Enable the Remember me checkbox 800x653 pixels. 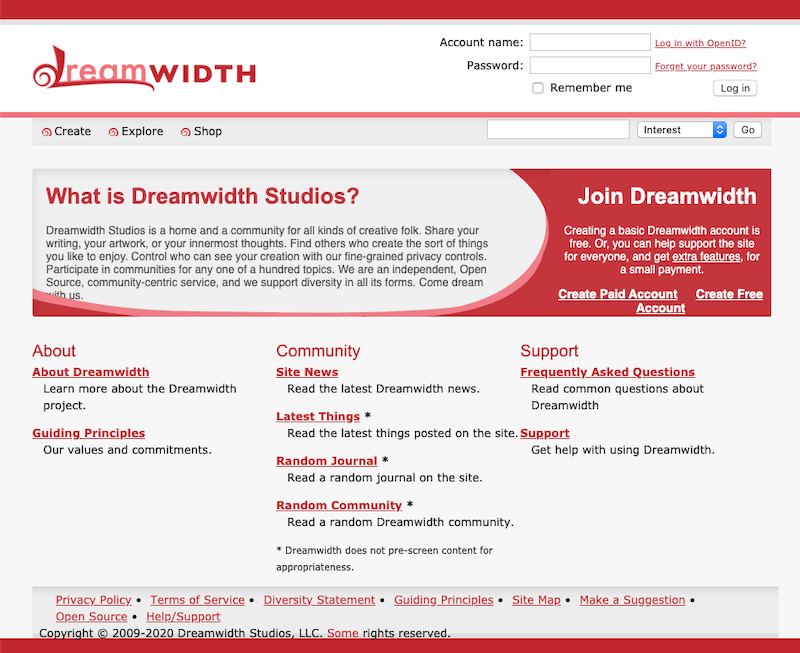538,88
